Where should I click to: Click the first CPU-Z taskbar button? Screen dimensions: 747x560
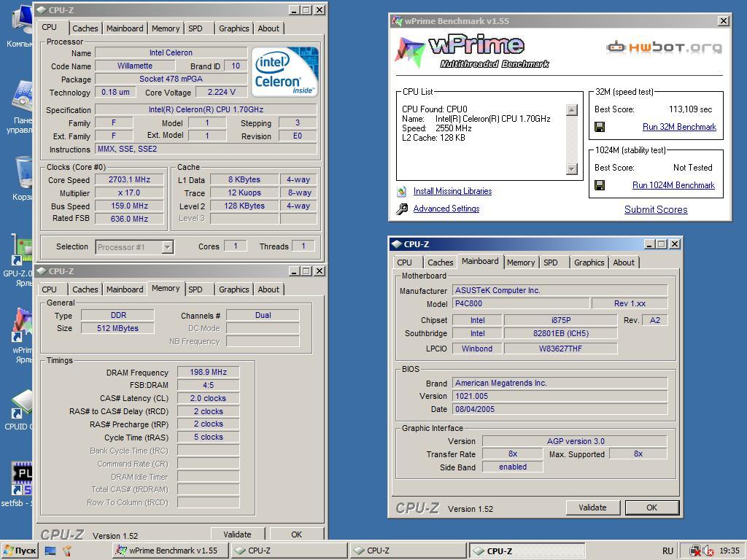point(289,551)
